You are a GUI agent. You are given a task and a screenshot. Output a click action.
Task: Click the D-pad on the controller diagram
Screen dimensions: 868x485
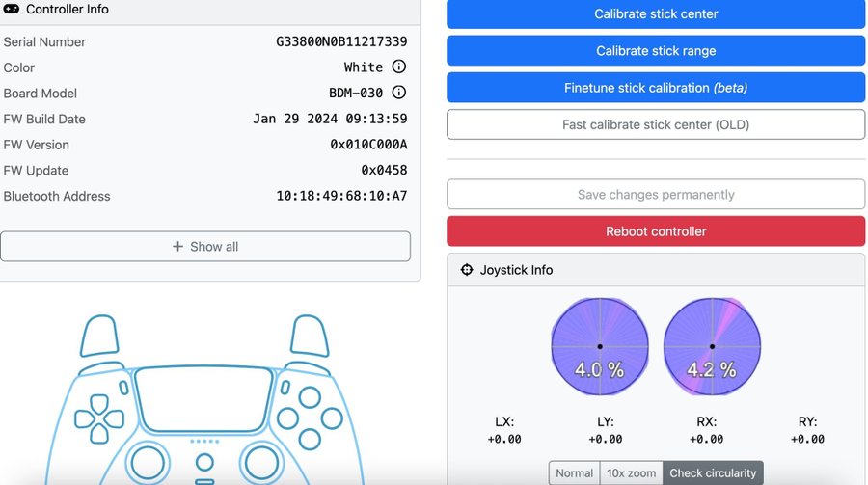(99, 418)
